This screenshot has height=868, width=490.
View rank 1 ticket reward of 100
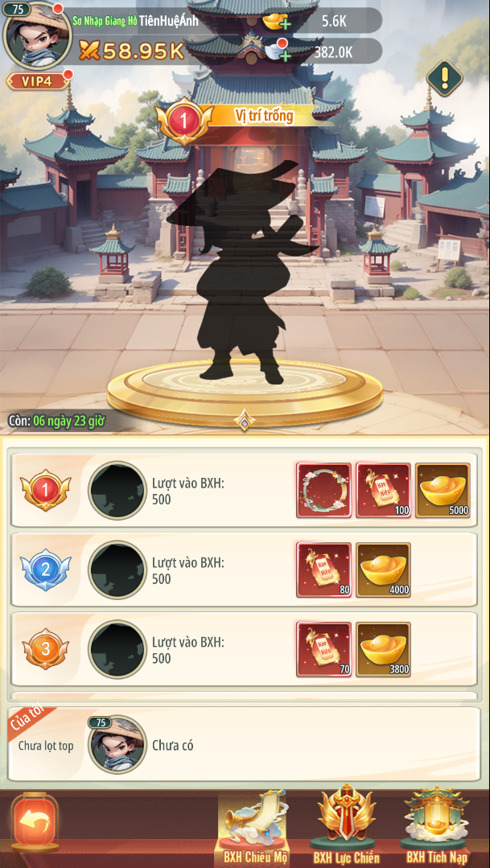pyautogui.click(x=384, y=491)
